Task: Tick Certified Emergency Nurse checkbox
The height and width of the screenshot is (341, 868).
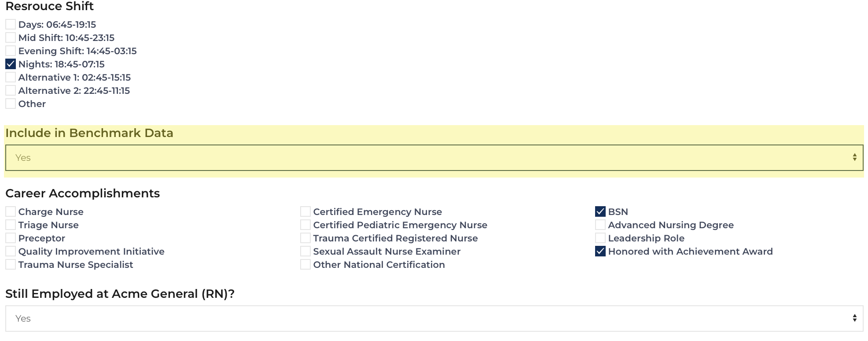Action: coord(305,211)
